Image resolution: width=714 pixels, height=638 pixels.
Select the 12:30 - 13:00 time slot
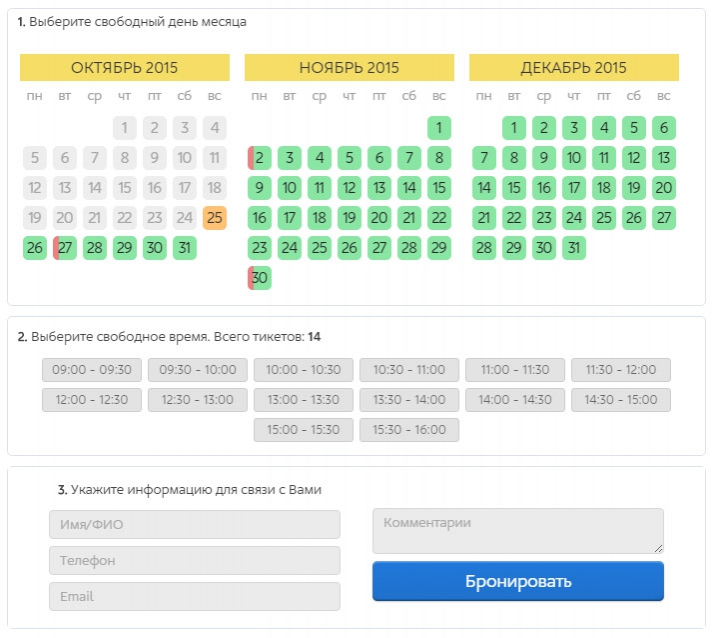pyautogui.click(x=198, y=400)
